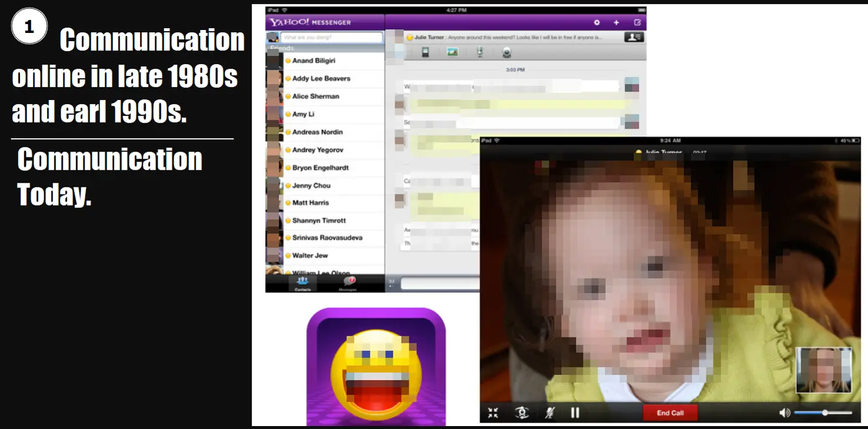Click the 'Communication Today.' slide link
The height and width of the screenshot is (429, 868).
click(109, 176)
